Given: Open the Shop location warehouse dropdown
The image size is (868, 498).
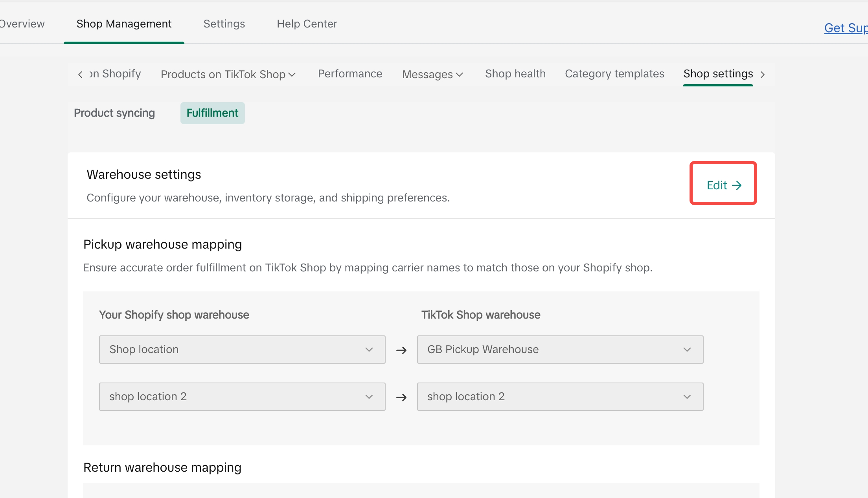Looking at the screenshot, I should 242,350.
